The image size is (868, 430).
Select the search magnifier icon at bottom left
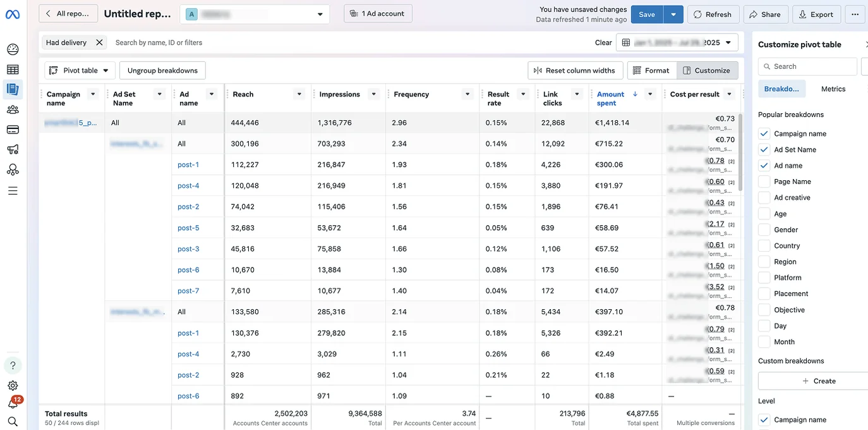[x=13, y=421]
